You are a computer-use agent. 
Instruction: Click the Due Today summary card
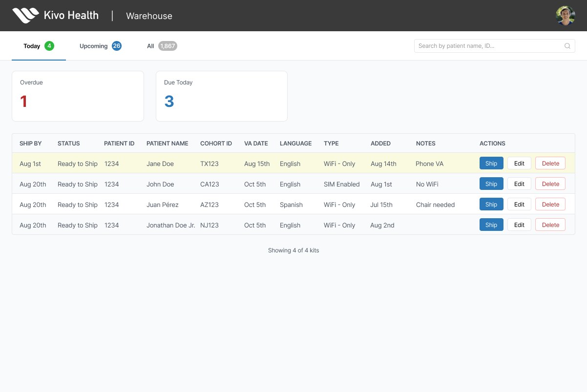tap(221, 96)
